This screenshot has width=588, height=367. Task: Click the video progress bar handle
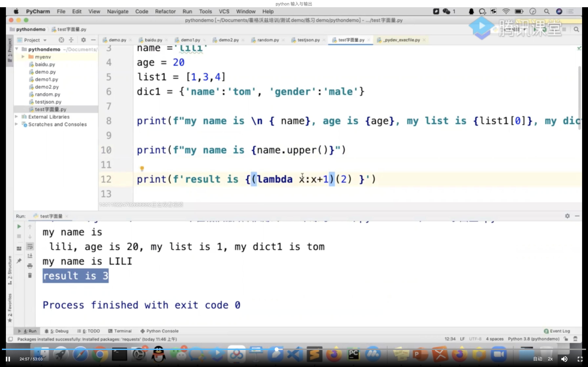[276, 349]
